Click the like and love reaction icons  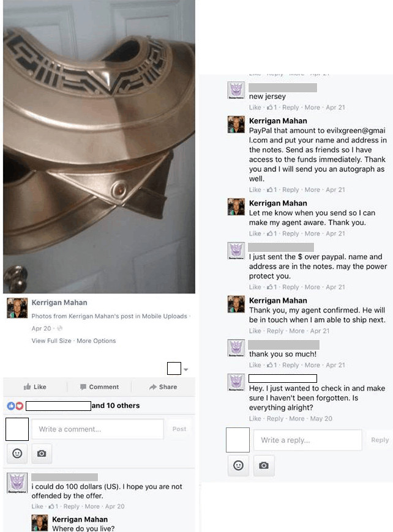(15, 405)
